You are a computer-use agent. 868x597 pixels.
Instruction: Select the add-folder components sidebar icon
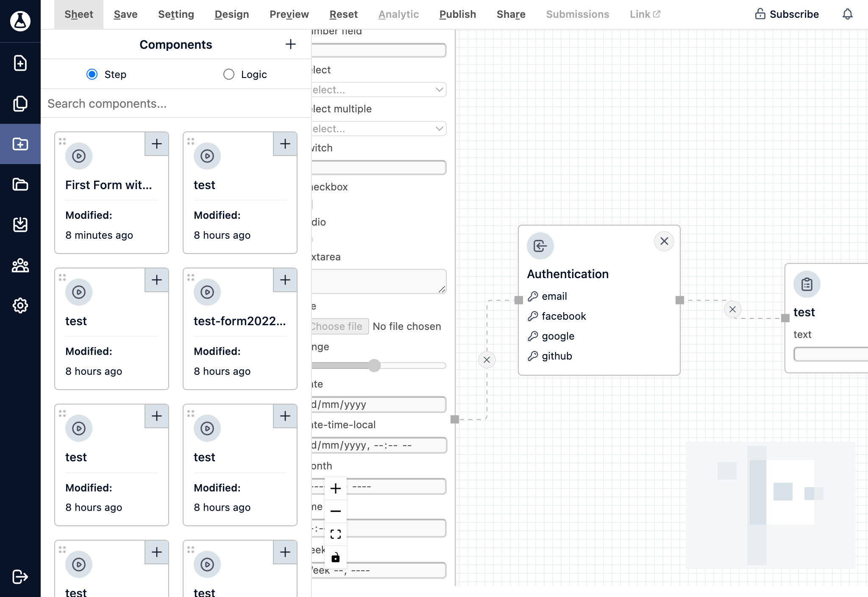(20, 144)
